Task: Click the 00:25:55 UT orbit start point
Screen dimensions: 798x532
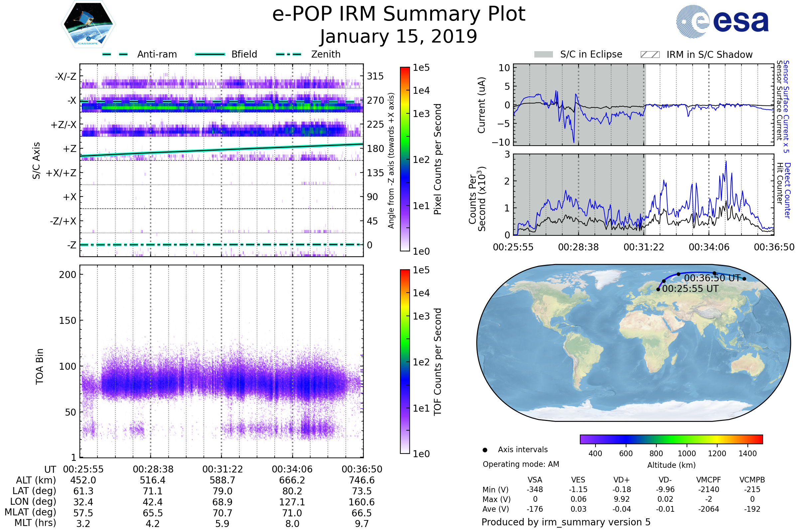Action: (658, 289)
